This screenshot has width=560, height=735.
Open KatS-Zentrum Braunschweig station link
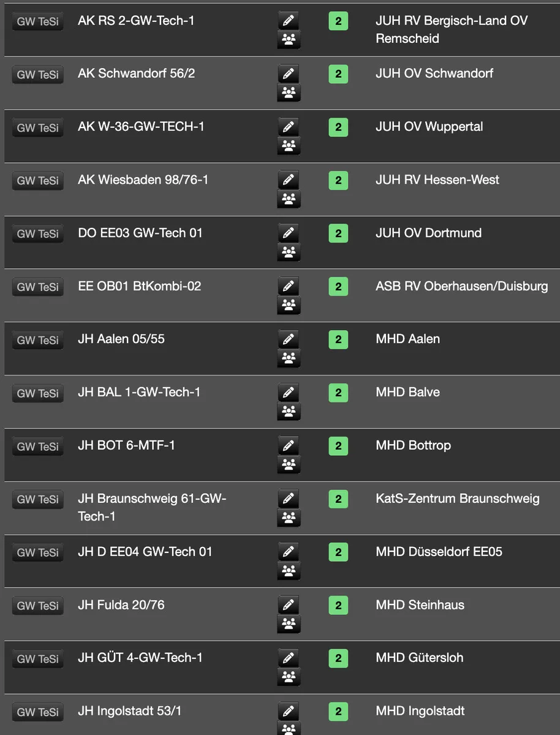457,499
